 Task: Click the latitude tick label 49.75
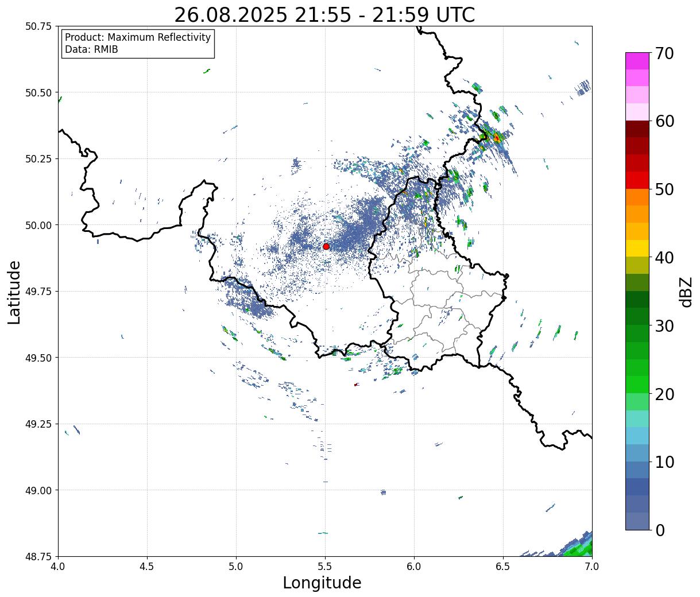point(38,292)
